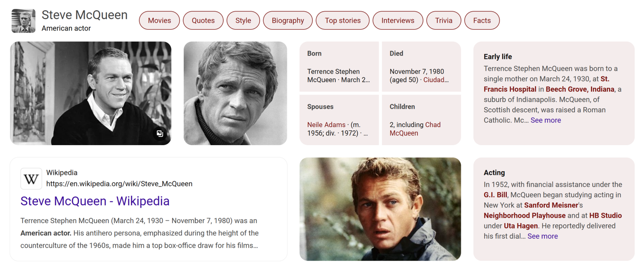644x267 pixels.
Task: Open the color photo of McQueen
Action: point(380,209)
